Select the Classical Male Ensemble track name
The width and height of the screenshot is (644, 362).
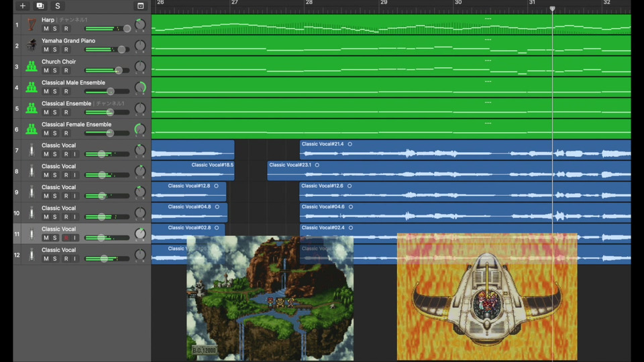tap(73, 82)
